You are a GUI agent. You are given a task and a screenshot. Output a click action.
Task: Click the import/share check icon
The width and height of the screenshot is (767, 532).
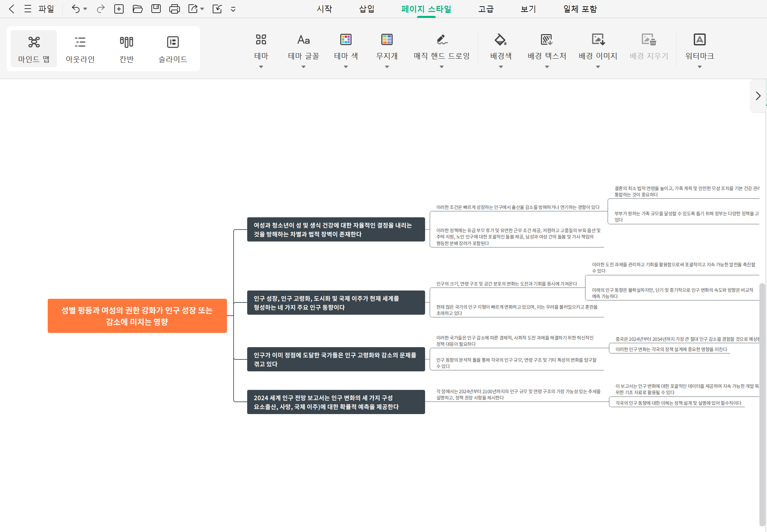tap(217, 9)
